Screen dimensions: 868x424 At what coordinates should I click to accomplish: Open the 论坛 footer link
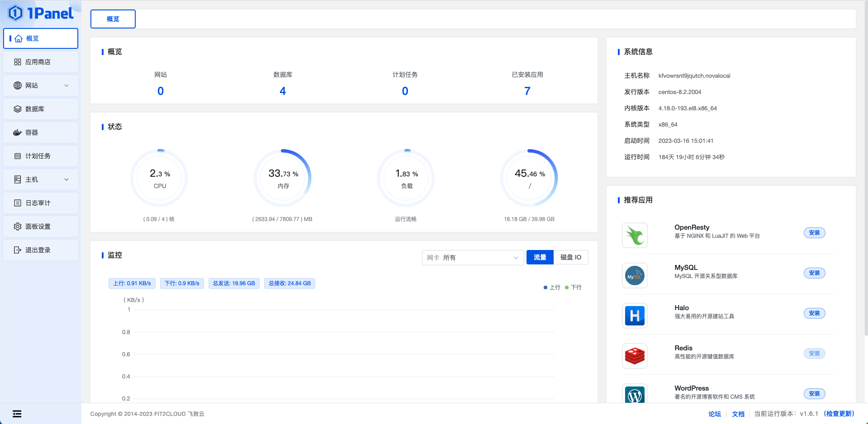715,414
